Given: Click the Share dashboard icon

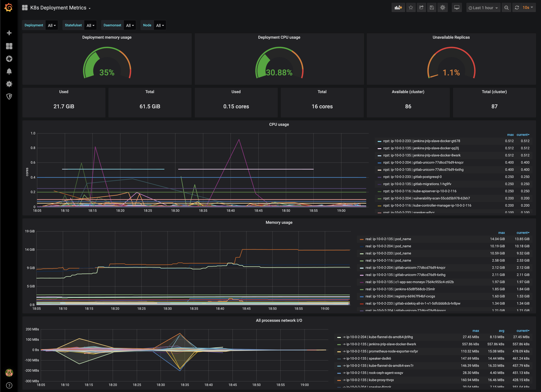Looking at the screenshot, I should tap(421, 8).
